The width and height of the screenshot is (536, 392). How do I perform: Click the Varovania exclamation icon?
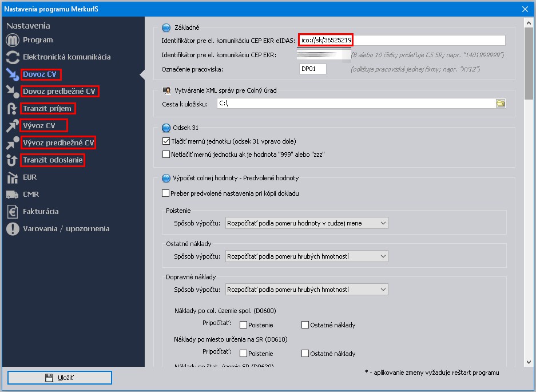13,228
